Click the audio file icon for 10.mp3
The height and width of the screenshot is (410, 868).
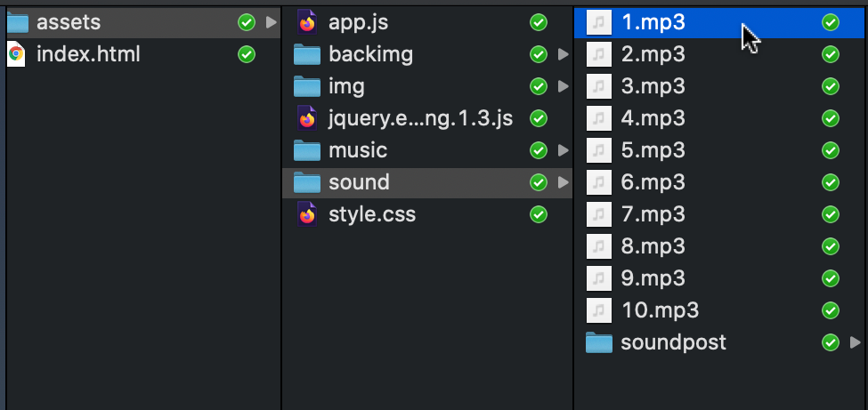[x=600, y=310]
